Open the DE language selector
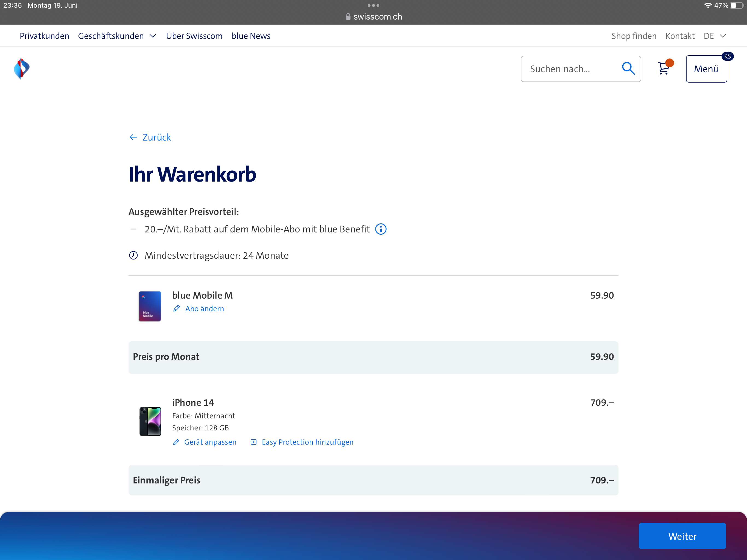Screen dimensions: 747x560 click(x=714, y=36)
